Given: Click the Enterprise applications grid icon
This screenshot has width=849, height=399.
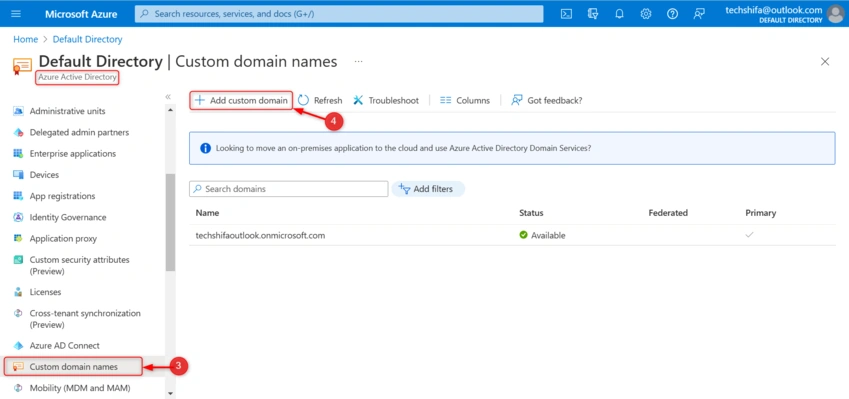Looking at the screenshot, I should 18,153.
